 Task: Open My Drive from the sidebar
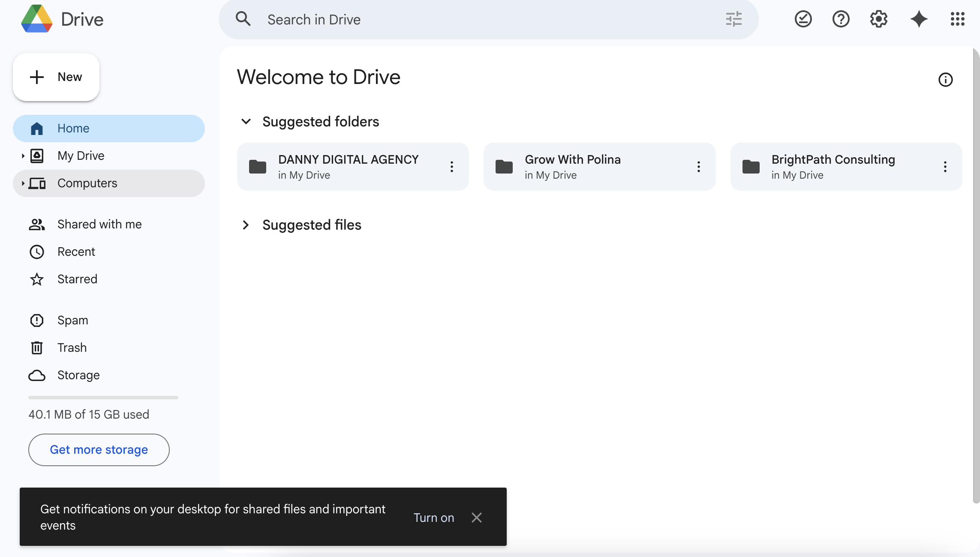pyautogui.click(x=109, y=156)
